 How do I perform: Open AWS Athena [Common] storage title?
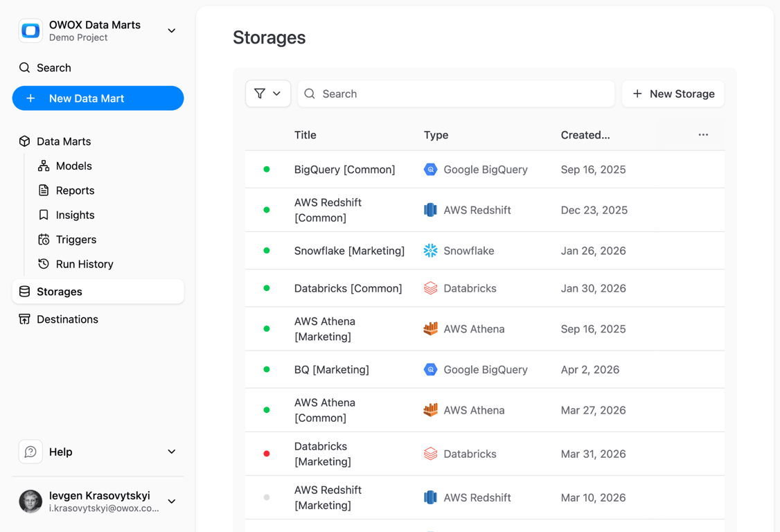[x=325, y=410]
